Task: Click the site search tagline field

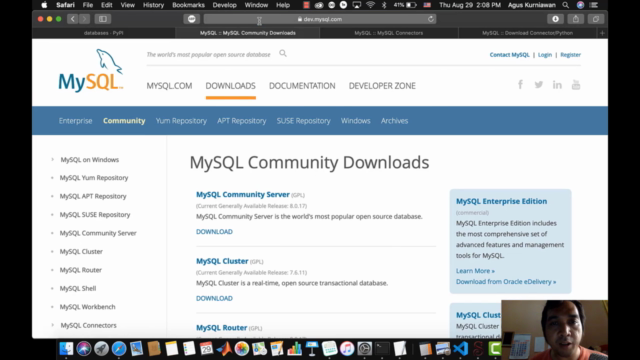Action: click(x=208, y=54)
